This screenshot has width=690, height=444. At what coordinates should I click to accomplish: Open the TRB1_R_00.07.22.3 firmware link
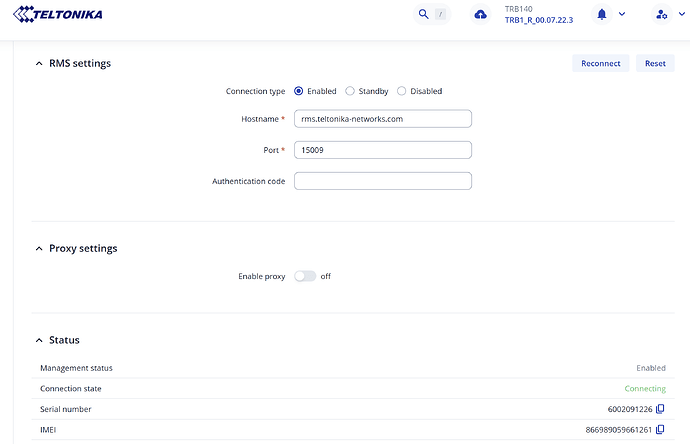tap(539, 20)
